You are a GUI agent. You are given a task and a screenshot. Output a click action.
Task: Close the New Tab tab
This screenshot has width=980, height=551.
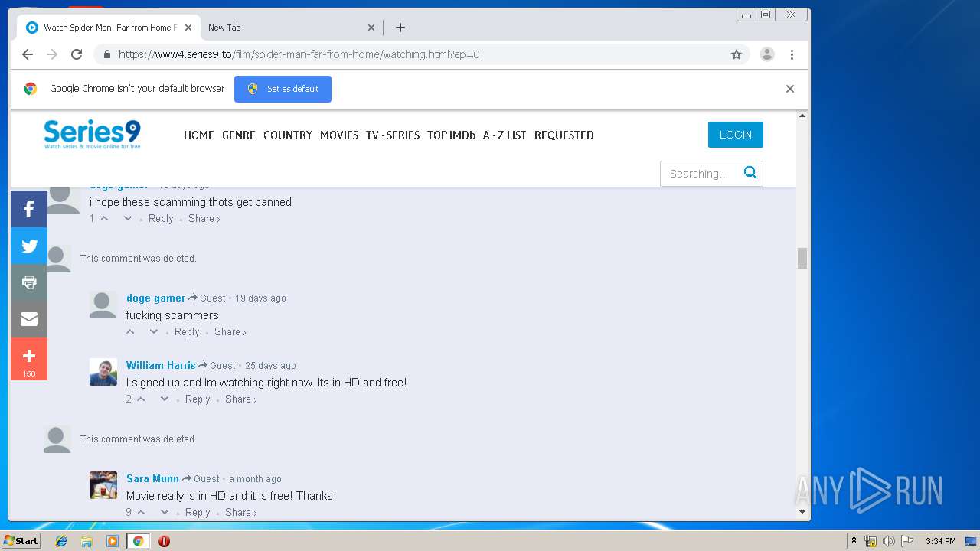371,28
